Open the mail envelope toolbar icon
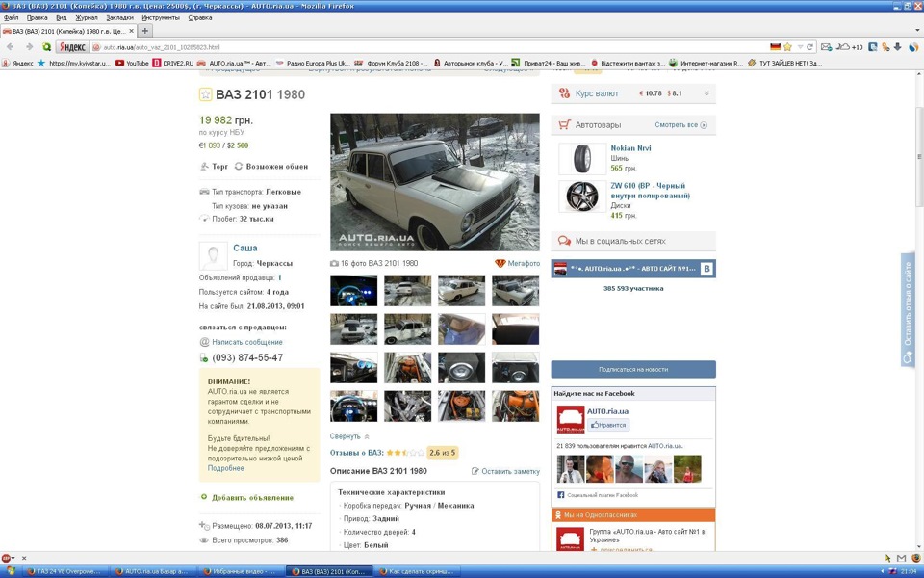924x578 pixels. [x=826, y=46]
